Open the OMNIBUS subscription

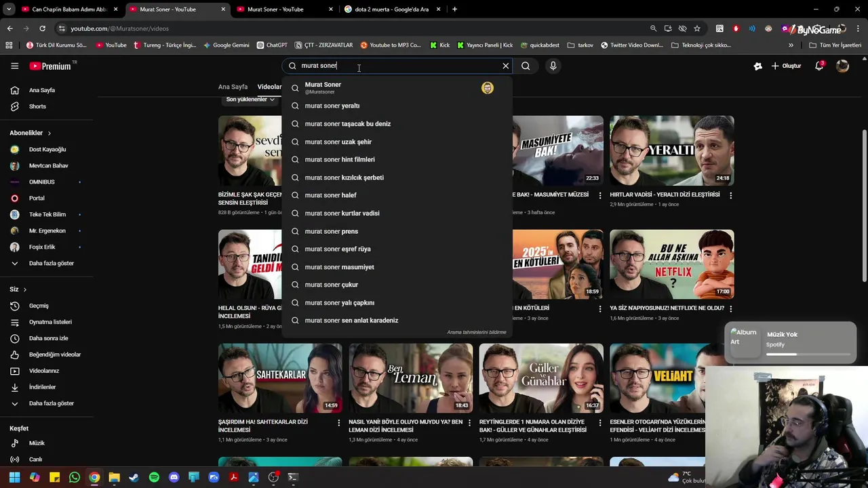click(42, 182)
